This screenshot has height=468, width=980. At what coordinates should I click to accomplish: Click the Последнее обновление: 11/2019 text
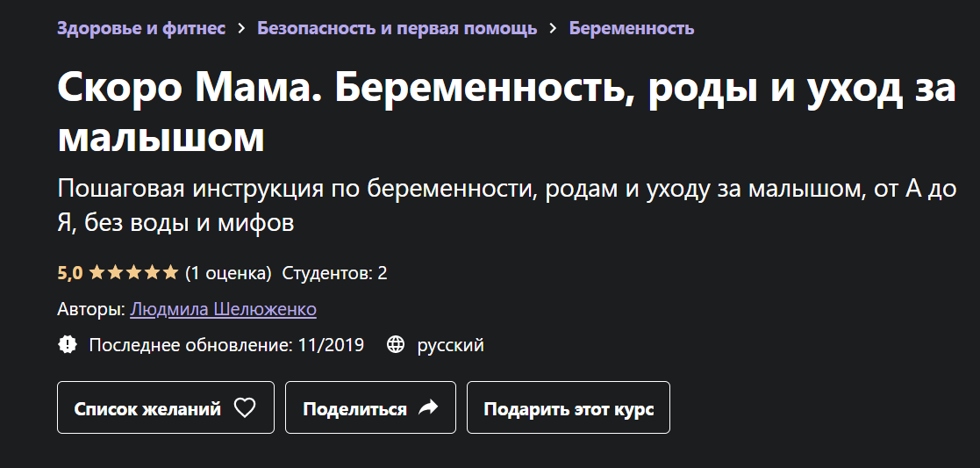226,345
